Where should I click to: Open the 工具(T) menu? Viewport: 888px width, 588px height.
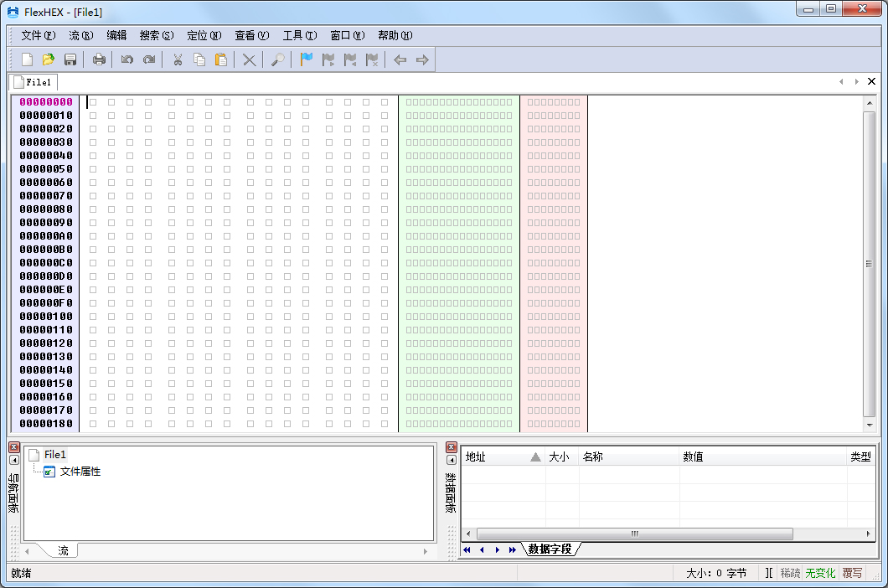[x=299, y=35]
